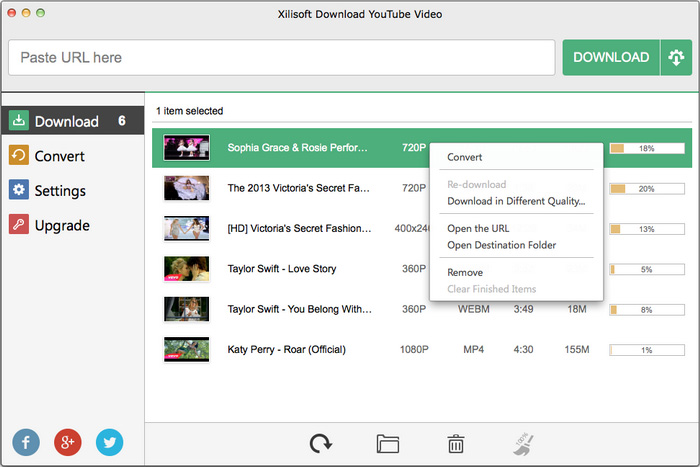
Task: Click the Paste URL here input field
Action: coord(281,58)
